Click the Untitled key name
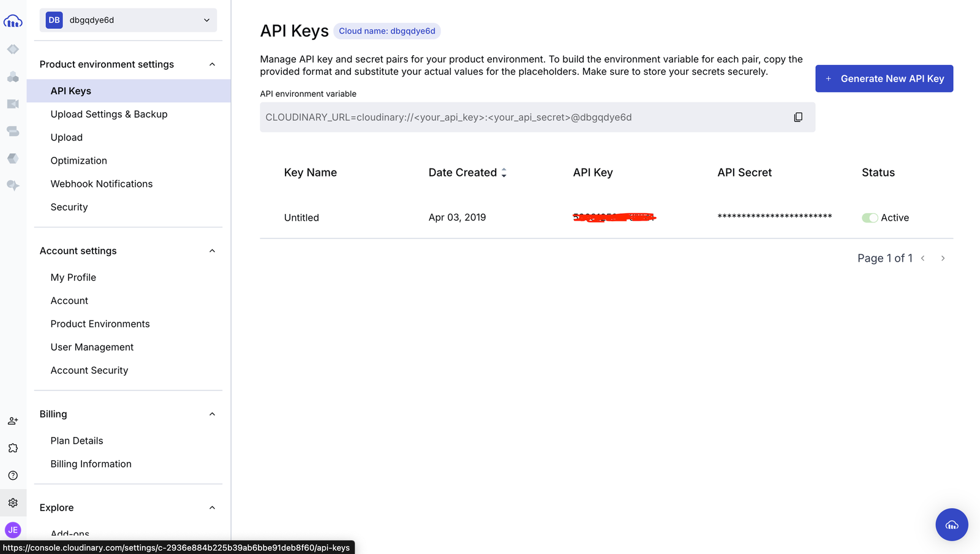980x554 pixels. [x=301, y=218]
